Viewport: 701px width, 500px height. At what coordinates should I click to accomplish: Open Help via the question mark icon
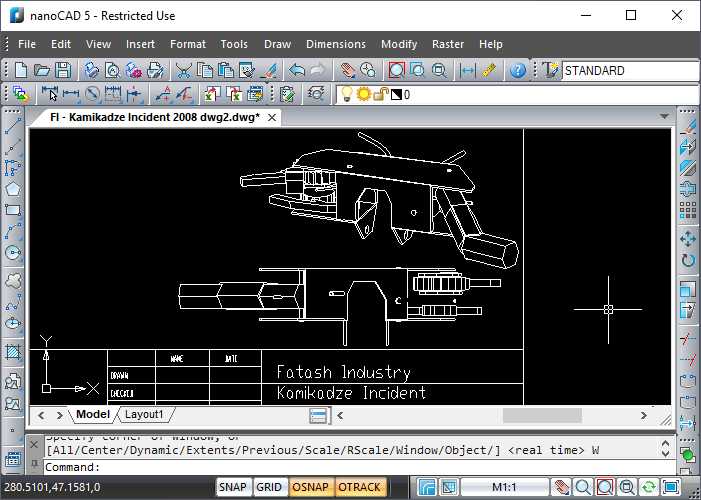tap(517, 71)
